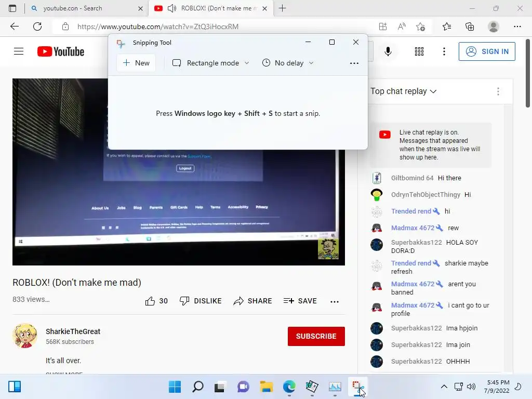Click DISLIKE button under video
This screenshot has width=532, height=399.
pos(201,301)
